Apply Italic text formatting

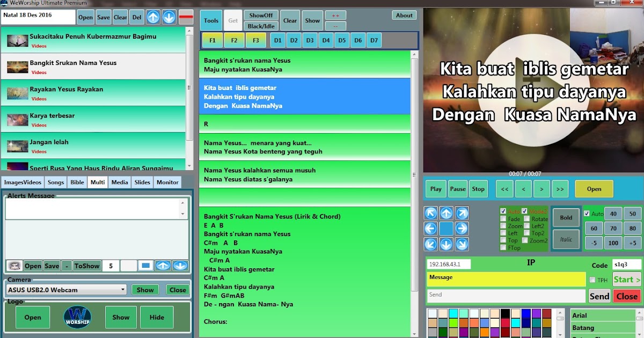tap(566, 239)
